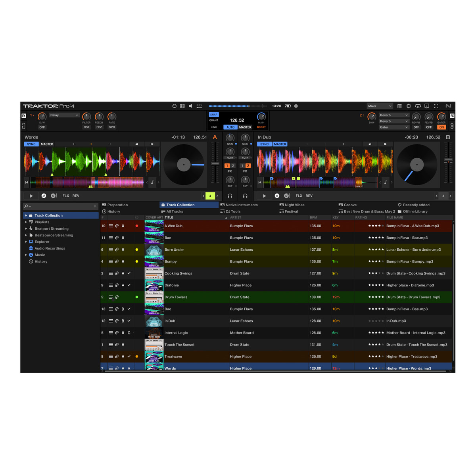Expand the Playlists folder in the sidebar

click(x=26, y=222)
